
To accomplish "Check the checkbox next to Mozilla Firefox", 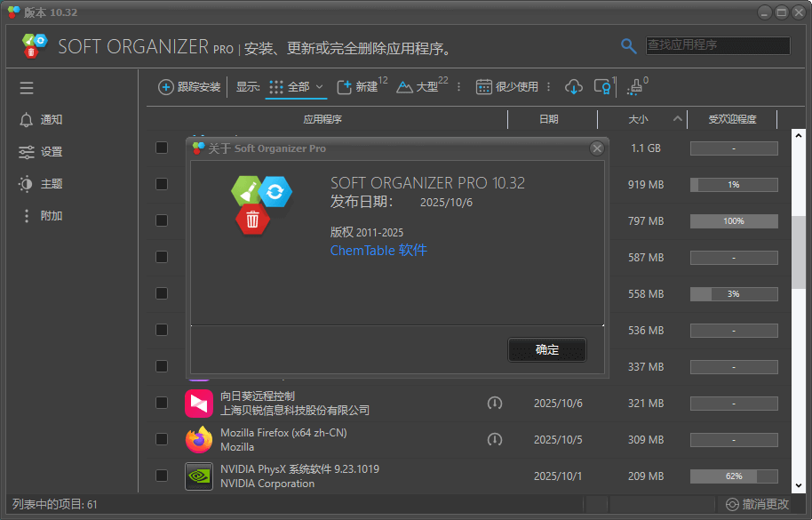I will pyautogui.click(x=162, y=439).
